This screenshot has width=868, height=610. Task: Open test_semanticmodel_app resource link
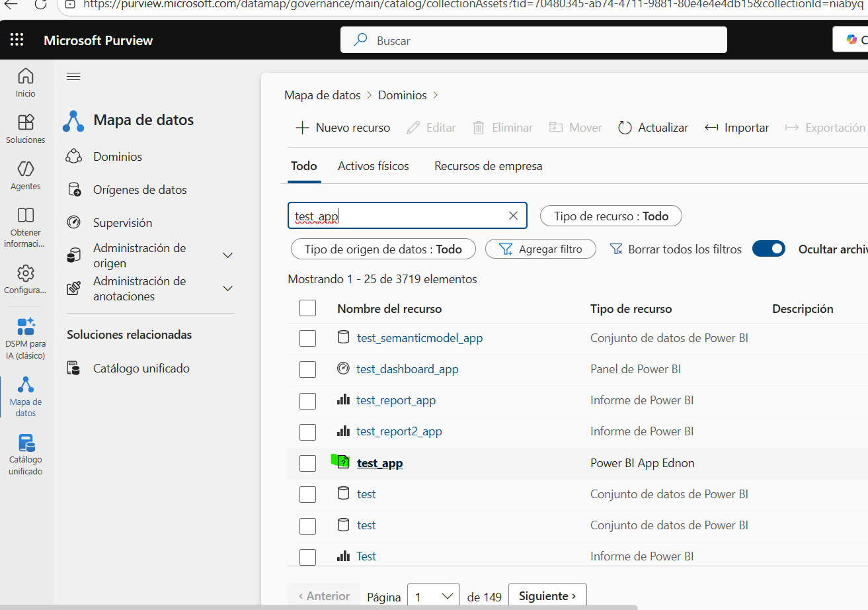pyautogui.click(x=420, y=338)
